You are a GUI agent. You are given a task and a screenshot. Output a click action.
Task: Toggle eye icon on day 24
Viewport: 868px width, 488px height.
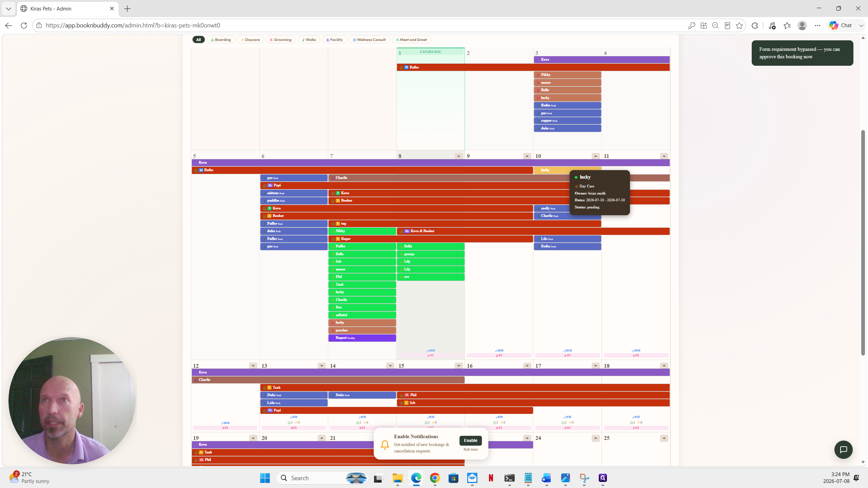point(595,438)
